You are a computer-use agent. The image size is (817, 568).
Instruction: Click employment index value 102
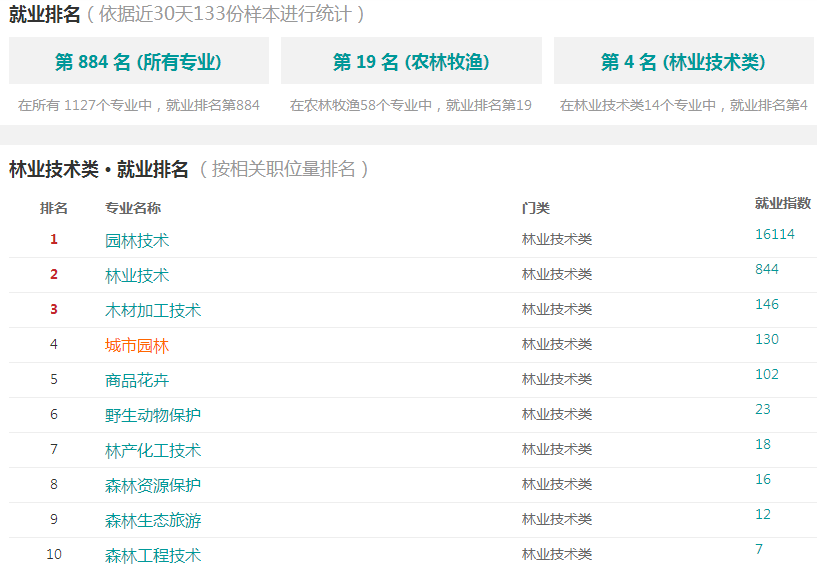click(767, 374)
